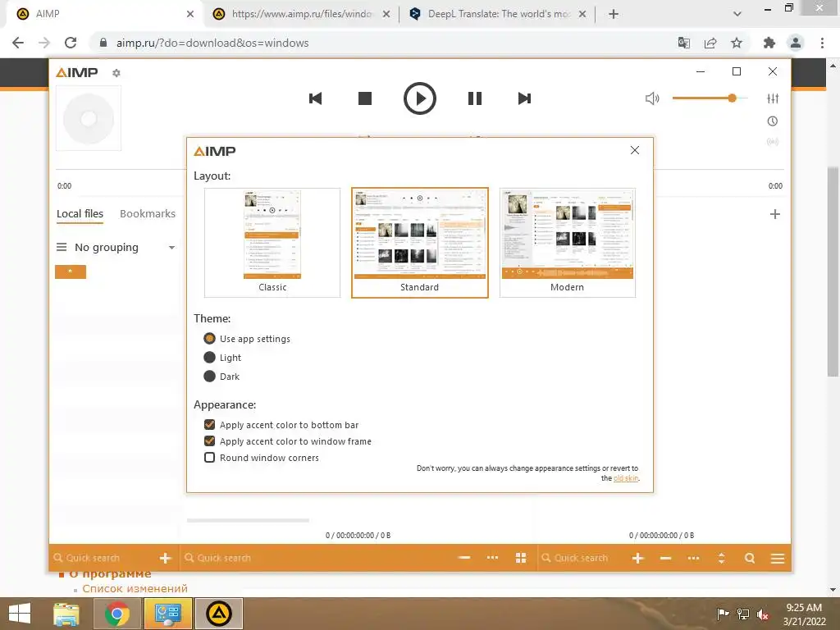Close the AIMP layout dialog
The image size is (840, 630).
(x=635, y=150)
